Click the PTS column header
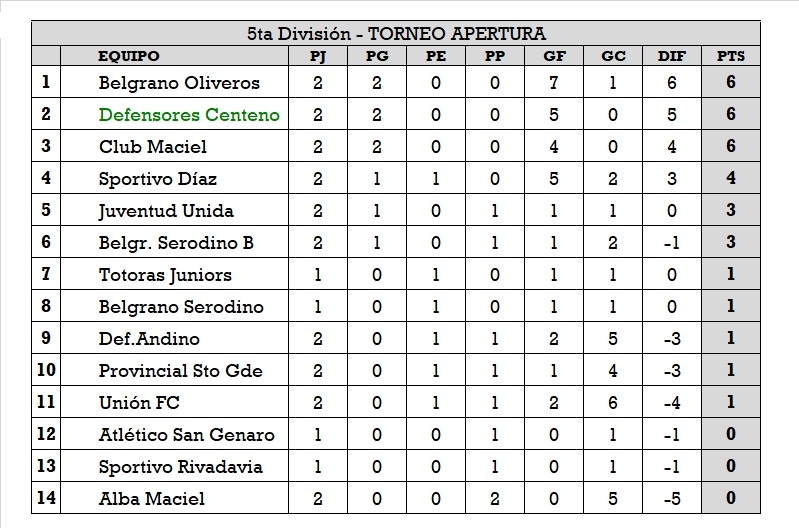Screen dimensions: 799x528 (x=731, y=56)
